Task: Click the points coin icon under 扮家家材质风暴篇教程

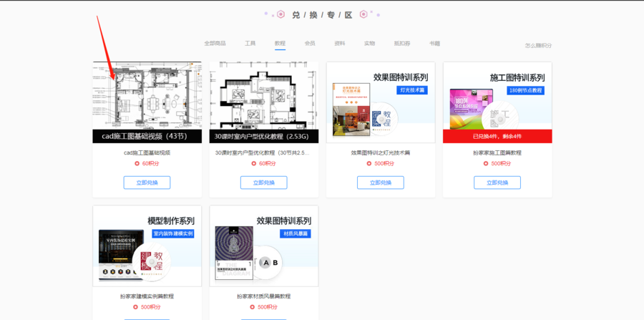Action: [253, 307]
